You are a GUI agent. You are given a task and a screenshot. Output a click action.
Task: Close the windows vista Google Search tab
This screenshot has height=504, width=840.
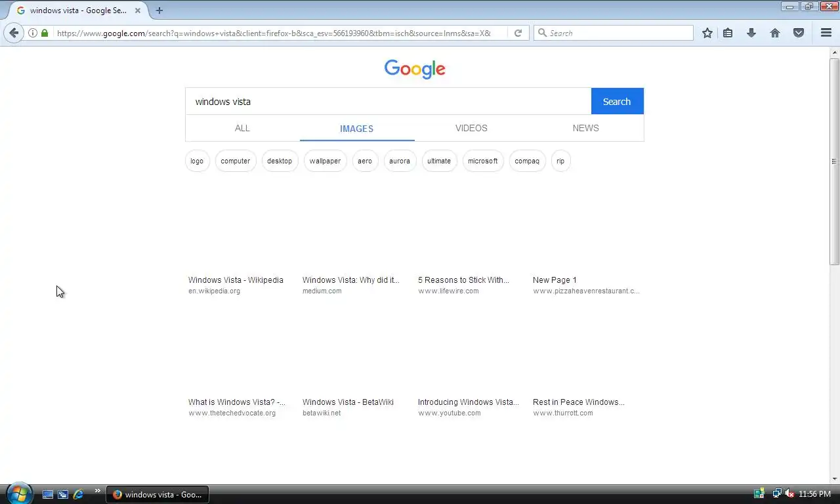(138, 10)
